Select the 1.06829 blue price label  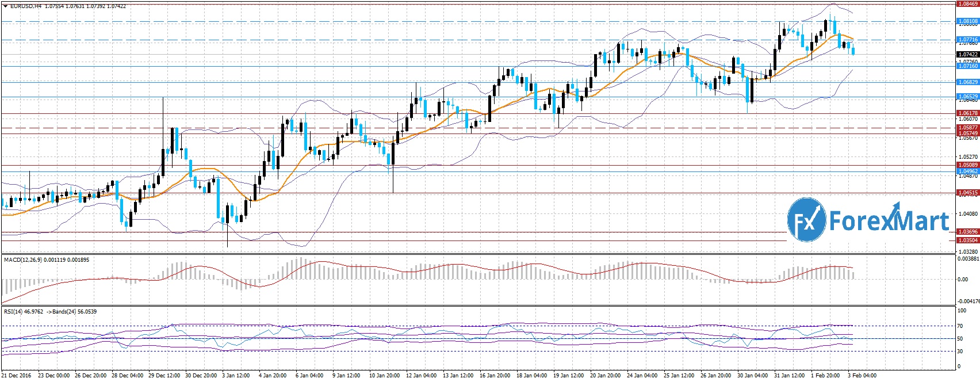click(x=967, y=82)
